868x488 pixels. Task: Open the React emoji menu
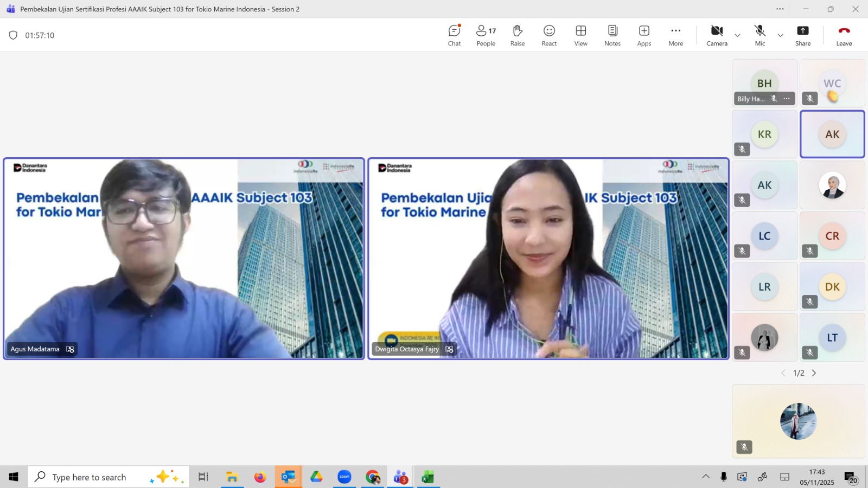click(x=549, y=36)
